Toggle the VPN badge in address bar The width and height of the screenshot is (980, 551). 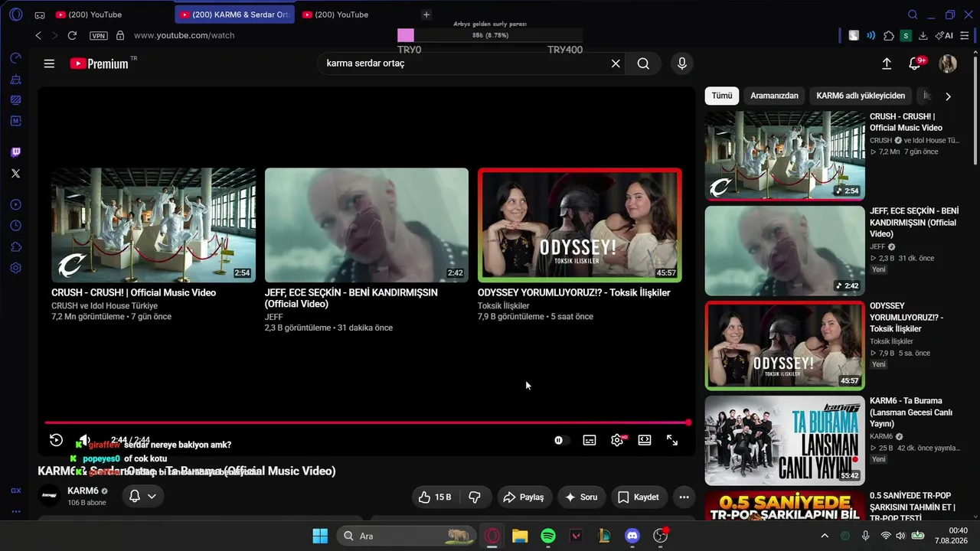(99, 36)
